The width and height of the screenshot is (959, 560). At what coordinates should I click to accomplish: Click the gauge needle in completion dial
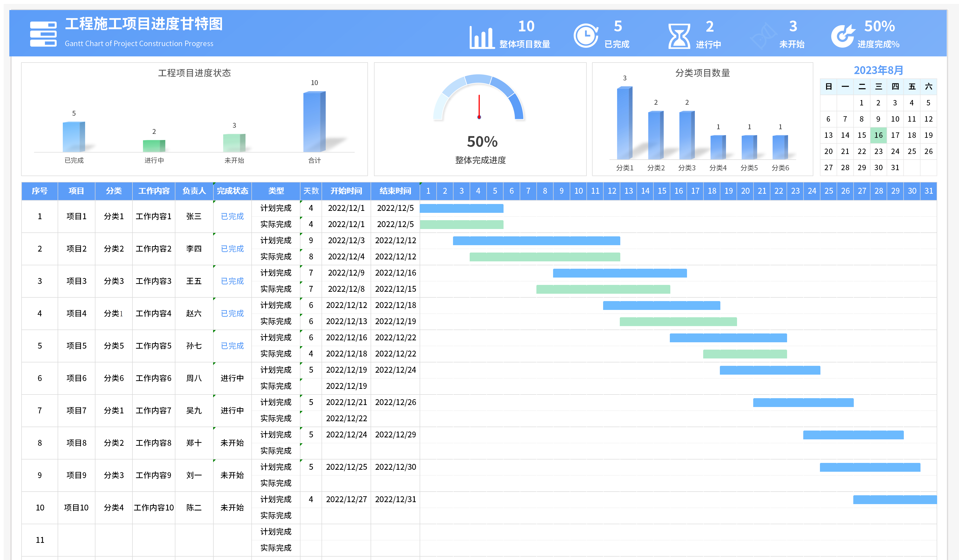click(479, 106)
